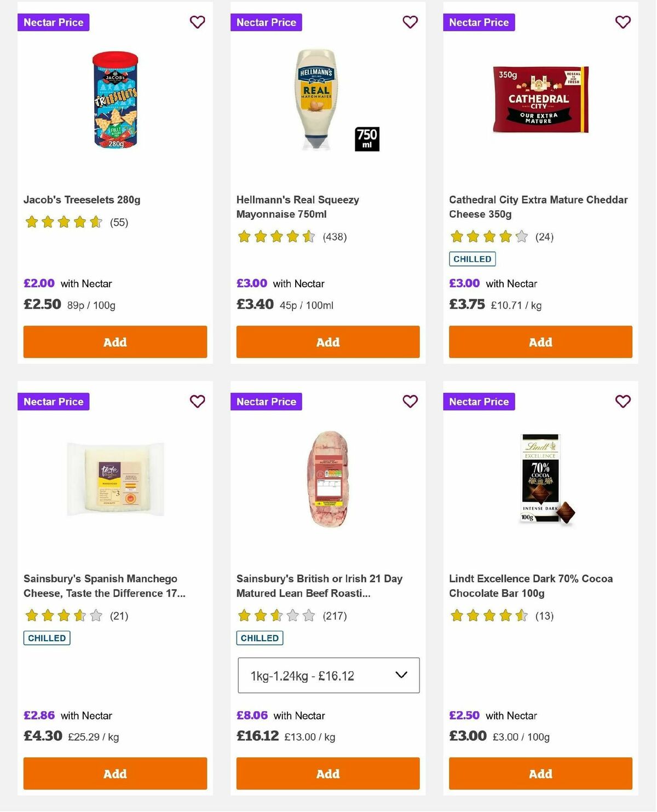
Task: Toggle the favourite heart on Hellmann's Mayonnaise
Action: [x=410, y=22]
